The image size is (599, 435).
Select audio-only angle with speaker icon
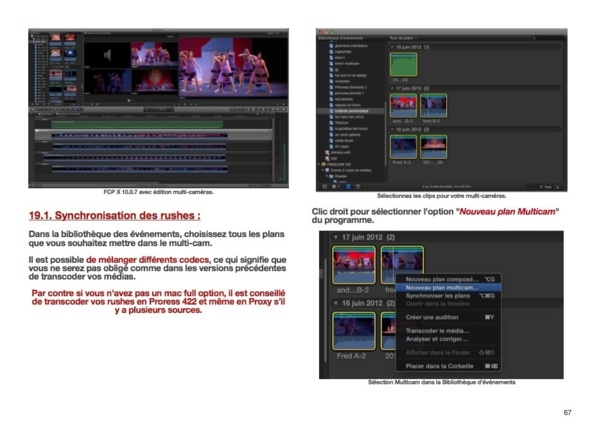[107, 55]
